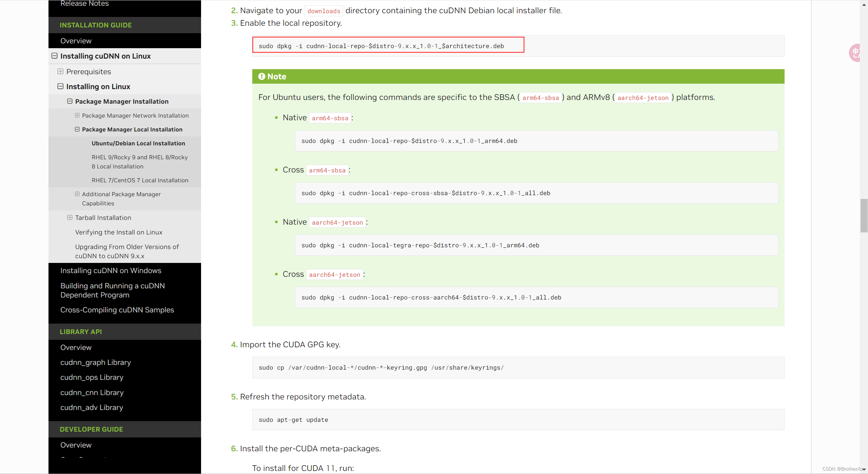Select Additional Package Manager Capabilities
Image resolution: width=868 pixels, height=474 pixels.
121,199
